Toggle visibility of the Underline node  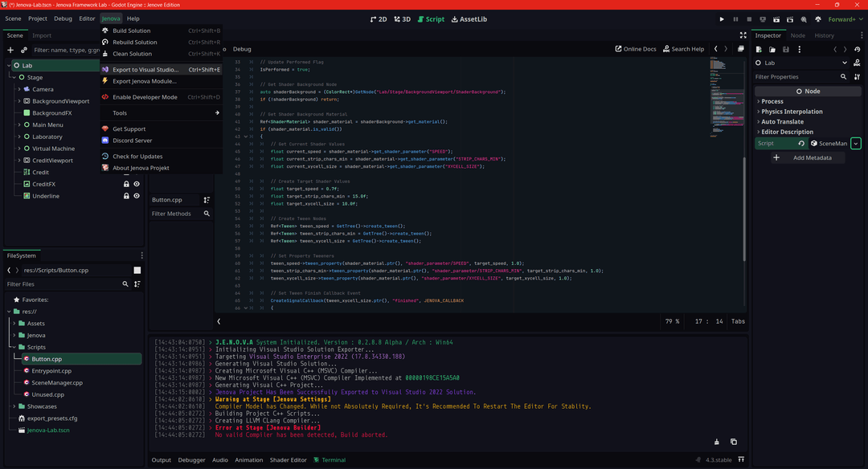click(137, 196)
